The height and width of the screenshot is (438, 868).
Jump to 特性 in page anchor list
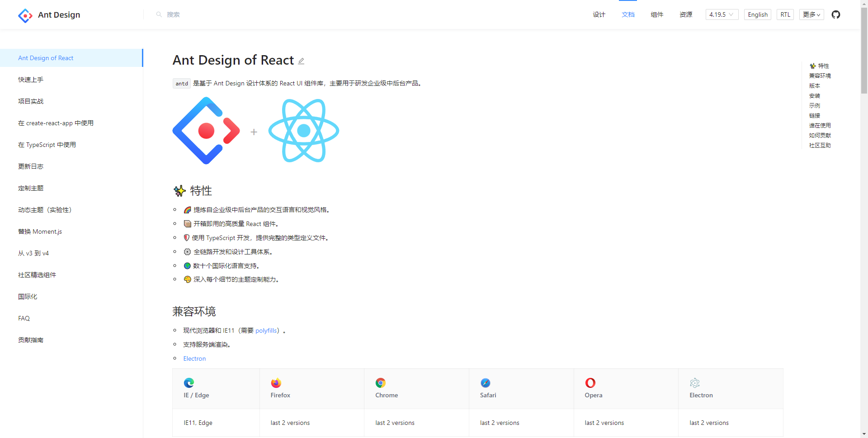(x=819, y=66)
